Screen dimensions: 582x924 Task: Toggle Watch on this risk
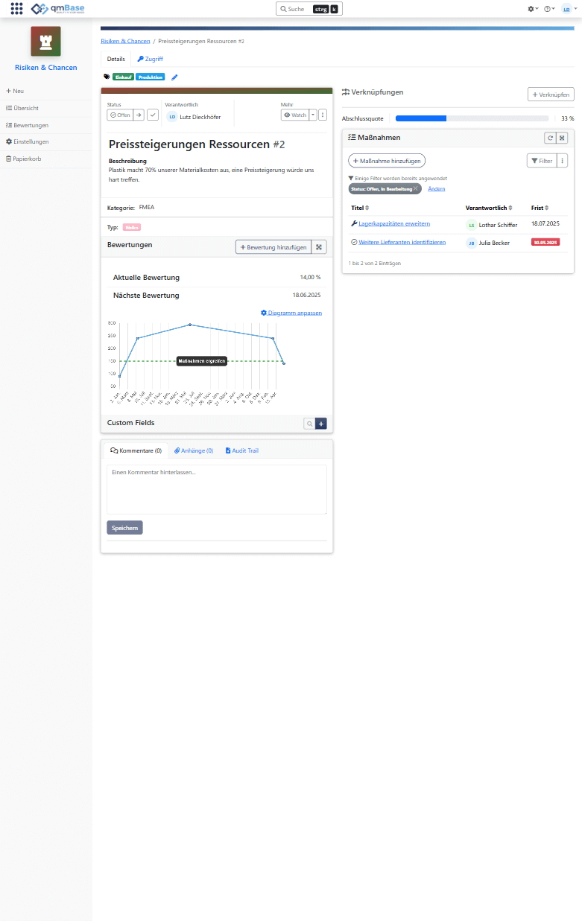click(295, 115)
